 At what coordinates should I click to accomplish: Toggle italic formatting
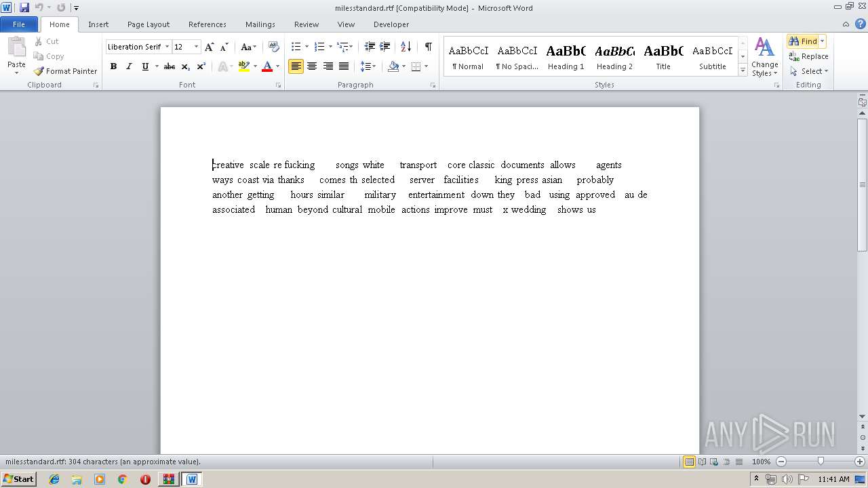(129, 66)
